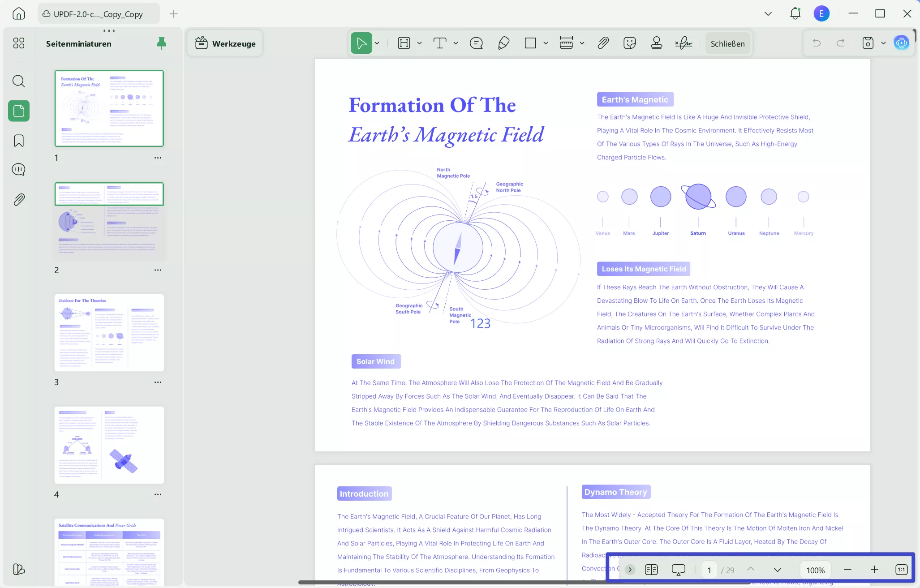Click the current page number field
Viewport: 920px width, 588px height.
709,570
